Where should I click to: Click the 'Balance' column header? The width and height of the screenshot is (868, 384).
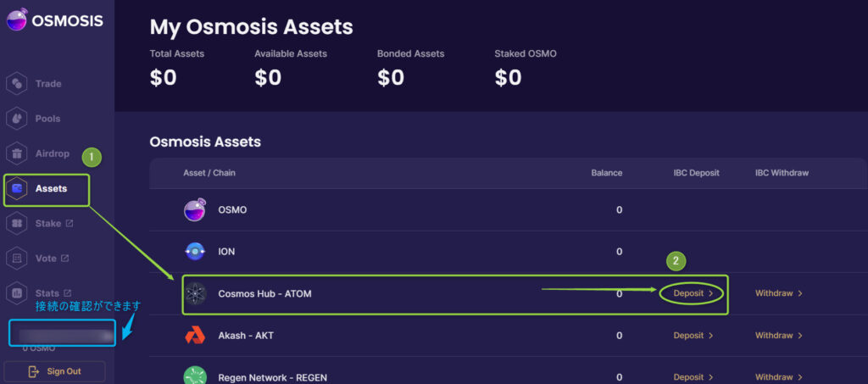607,173
